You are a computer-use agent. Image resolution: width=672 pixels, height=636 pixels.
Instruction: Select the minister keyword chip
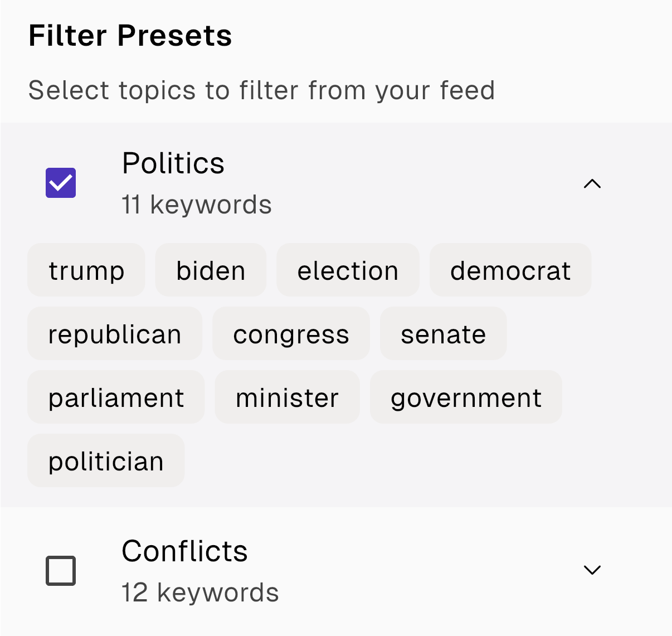pos(288,397)
